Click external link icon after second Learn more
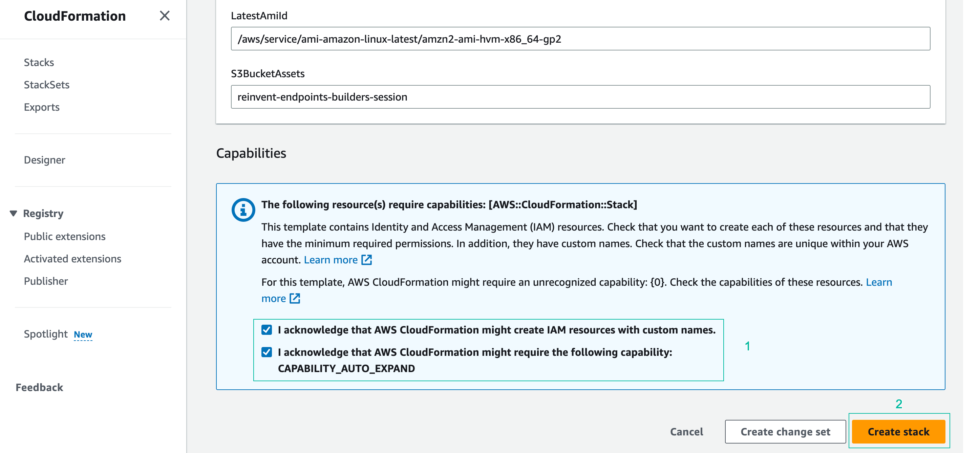The height and width of the screenshot is (453, 980). click(295, 299)
